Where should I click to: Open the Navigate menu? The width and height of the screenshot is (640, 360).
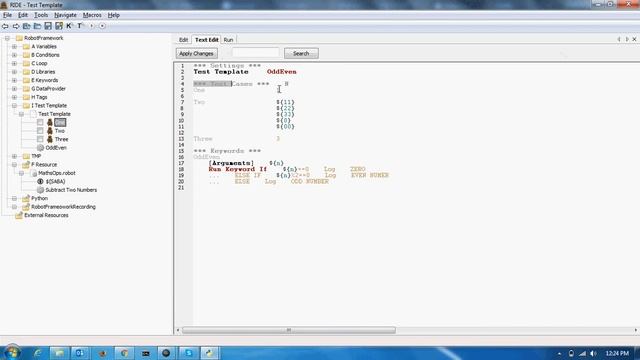pyautogui.click(x=65, y=15)
